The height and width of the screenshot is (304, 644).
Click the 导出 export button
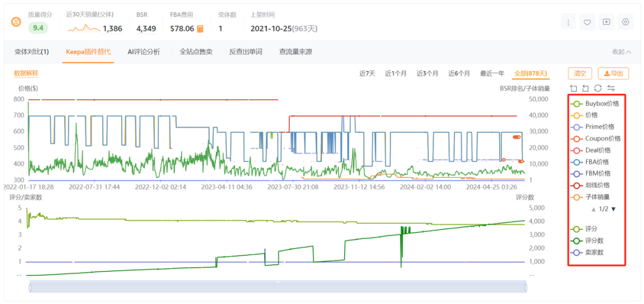[613, 73]
